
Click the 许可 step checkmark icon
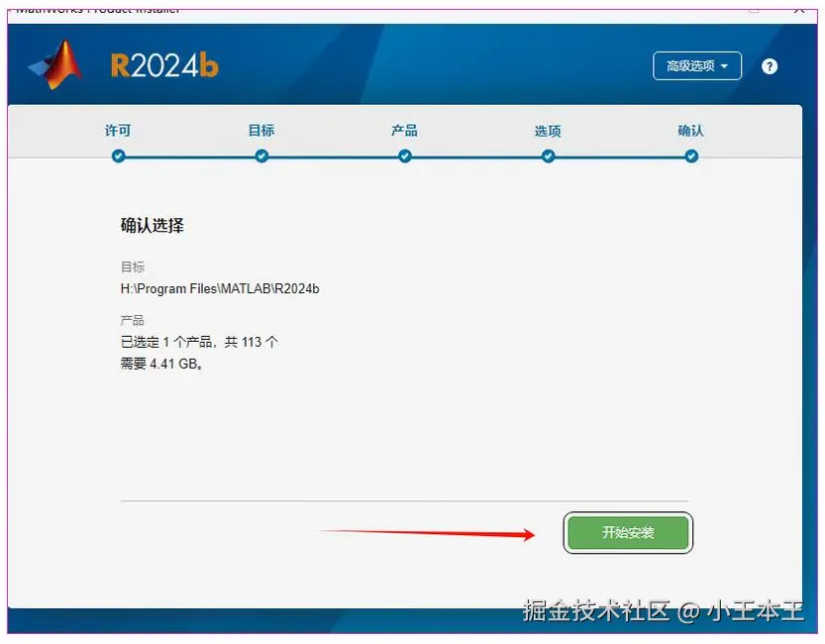click(118, 156)
